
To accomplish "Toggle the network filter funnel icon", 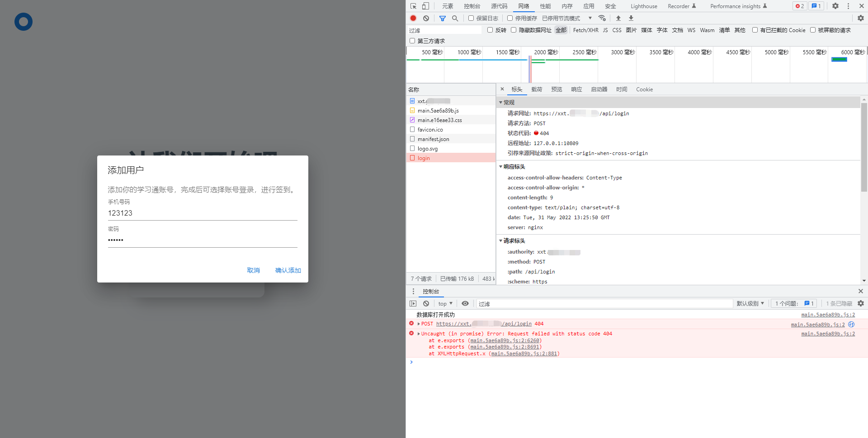I will (x=443, y=18).
